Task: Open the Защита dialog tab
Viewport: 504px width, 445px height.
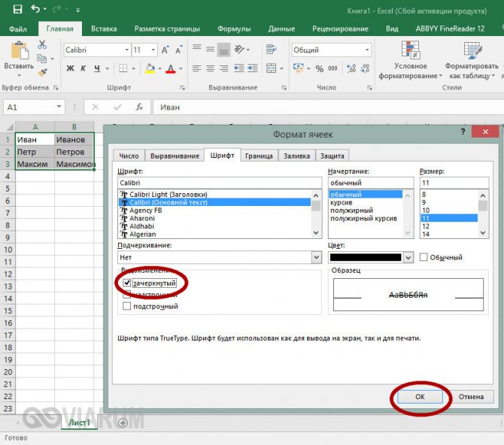Action: tap(332, 156)
